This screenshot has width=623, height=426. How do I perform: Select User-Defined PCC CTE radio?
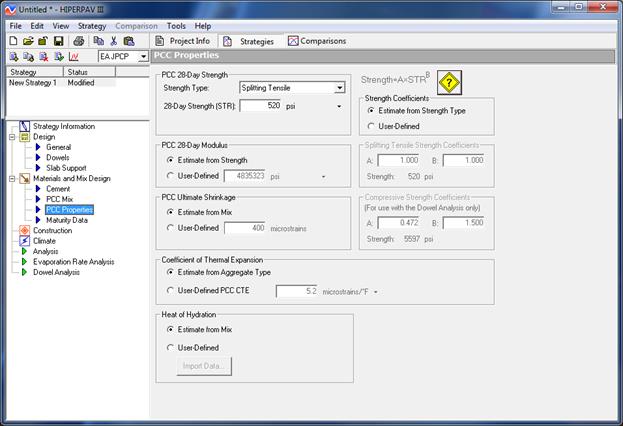pyautogui.click(x=170, y=290)
